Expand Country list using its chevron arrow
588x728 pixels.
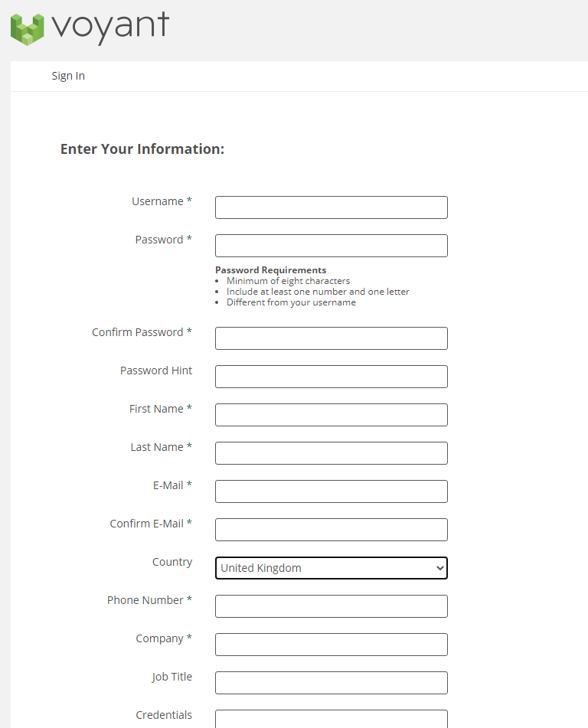point(439,568)
